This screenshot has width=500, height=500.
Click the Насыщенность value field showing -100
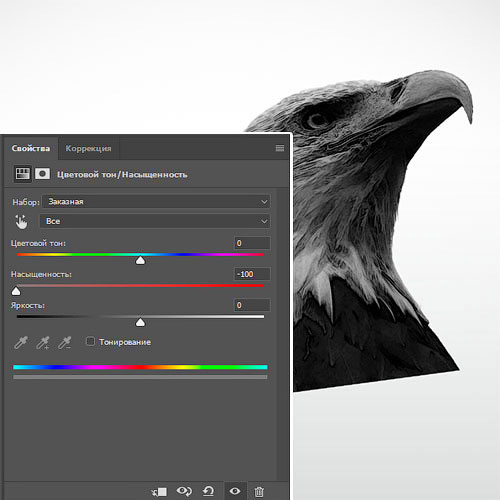click(252, 274)
